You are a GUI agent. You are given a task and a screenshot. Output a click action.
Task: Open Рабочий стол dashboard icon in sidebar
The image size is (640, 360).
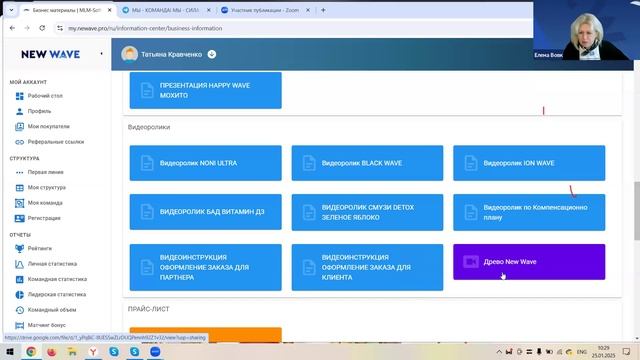pos(19,96)
